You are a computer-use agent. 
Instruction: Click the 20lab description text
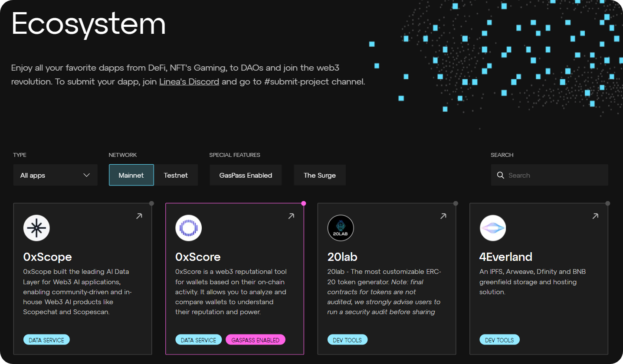384,292
